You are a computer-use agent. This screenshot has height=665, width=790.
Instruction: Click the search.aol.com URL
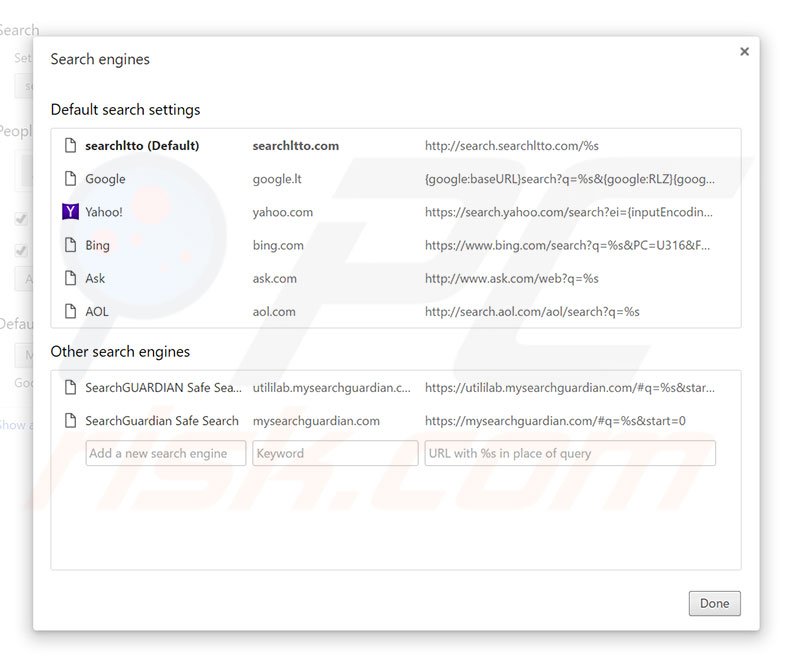pyautogui.click(x=532, y=312)
